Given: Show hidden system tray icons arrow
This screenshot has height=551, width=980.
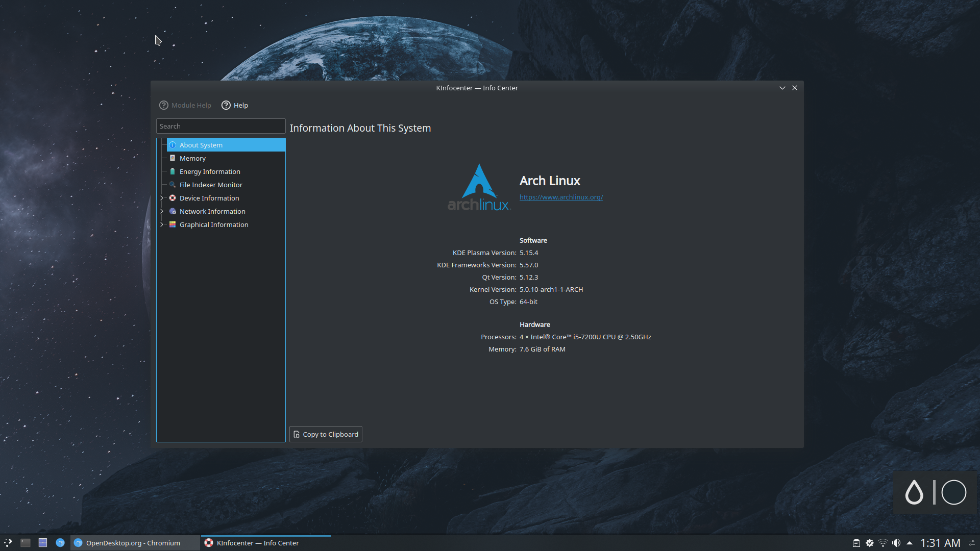Looking at the screenshot, I should coord(910,543).
